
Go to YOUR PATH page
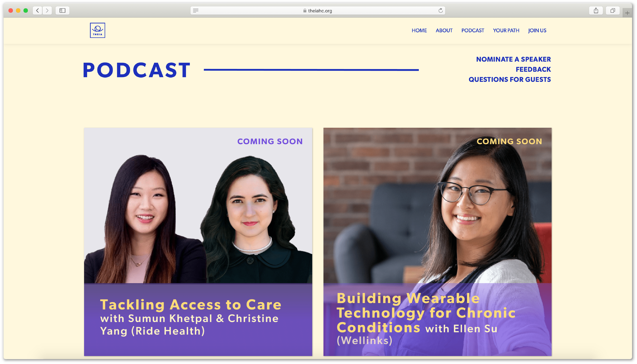point(506,31)
